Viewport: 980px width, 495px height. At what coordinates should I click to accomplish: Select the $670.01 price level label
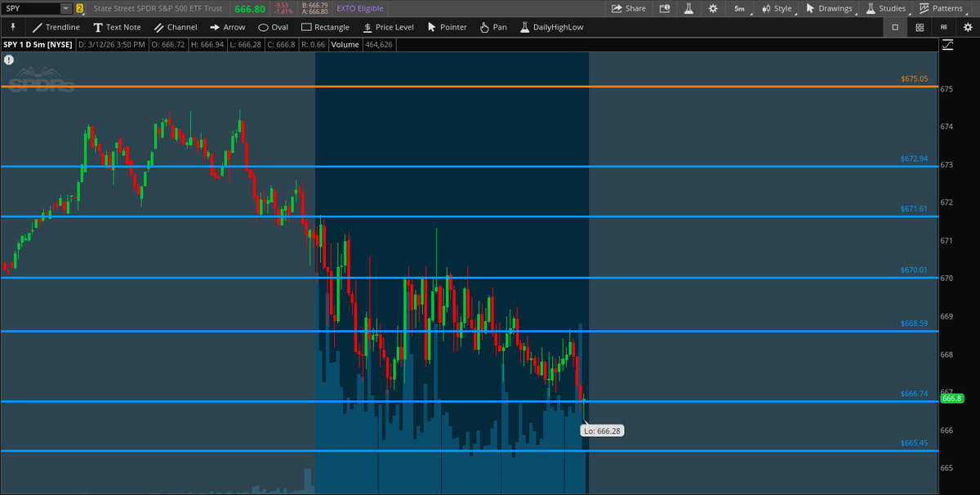pos(914,270)
